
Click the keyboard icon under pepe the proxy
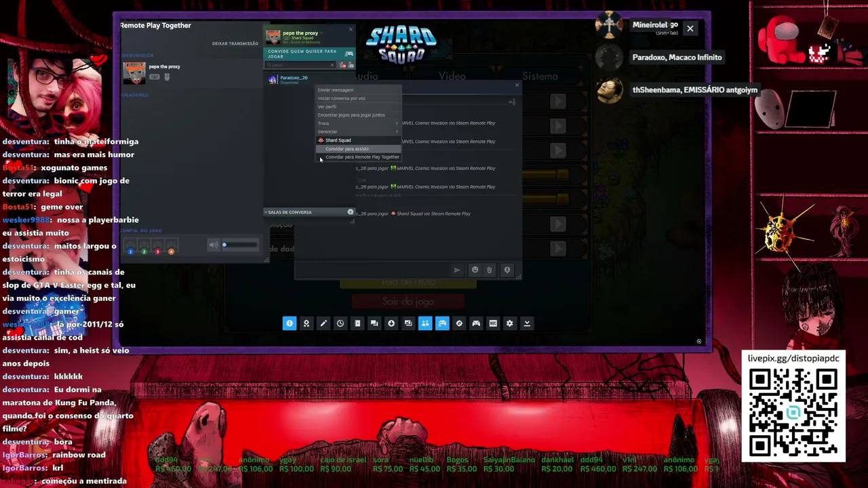[x=155, y=77]
